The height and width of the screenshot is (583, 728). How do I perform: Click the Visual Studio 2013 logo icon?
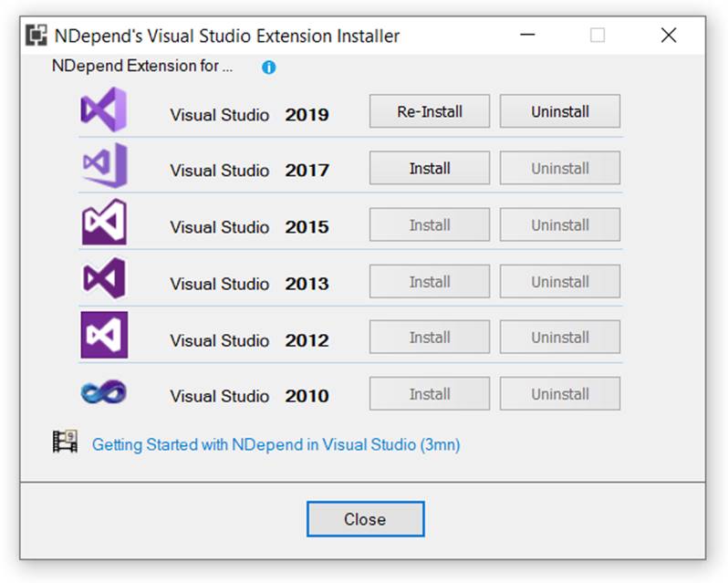pyautogui.click(x=104, y=278)
